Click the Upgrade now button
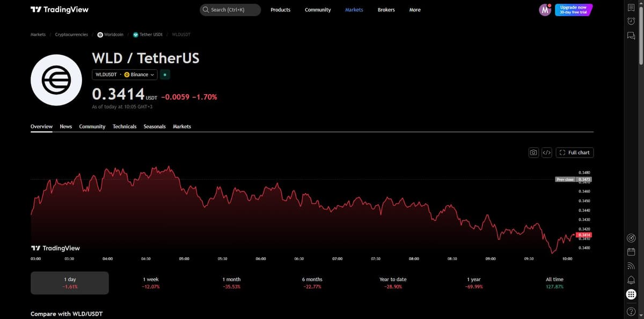The width and height of the screenshot is (644, 319). (573, 10)
